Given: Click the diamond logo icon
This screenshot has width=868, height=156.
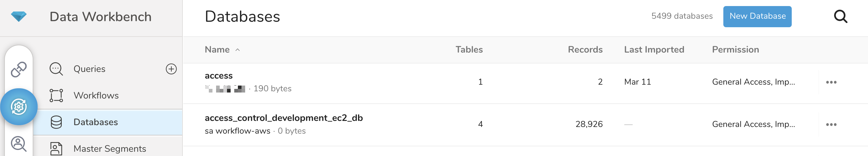Looking at the screenshot, I should click(18, 16).
